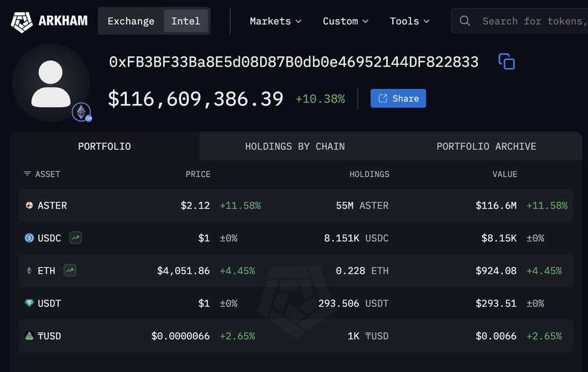Image resolution: width=588 pixels, height=372 pixels.
Task: Copy the wallet address via copy icon
Action: tap(506, 62)
